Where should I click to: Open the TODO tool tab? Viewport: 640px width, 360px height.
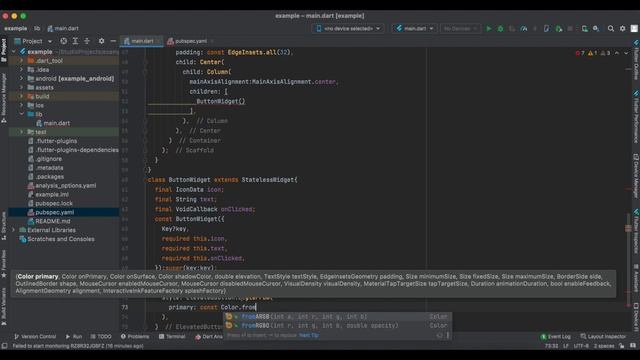pyautogui.click(x=101, y=337)
